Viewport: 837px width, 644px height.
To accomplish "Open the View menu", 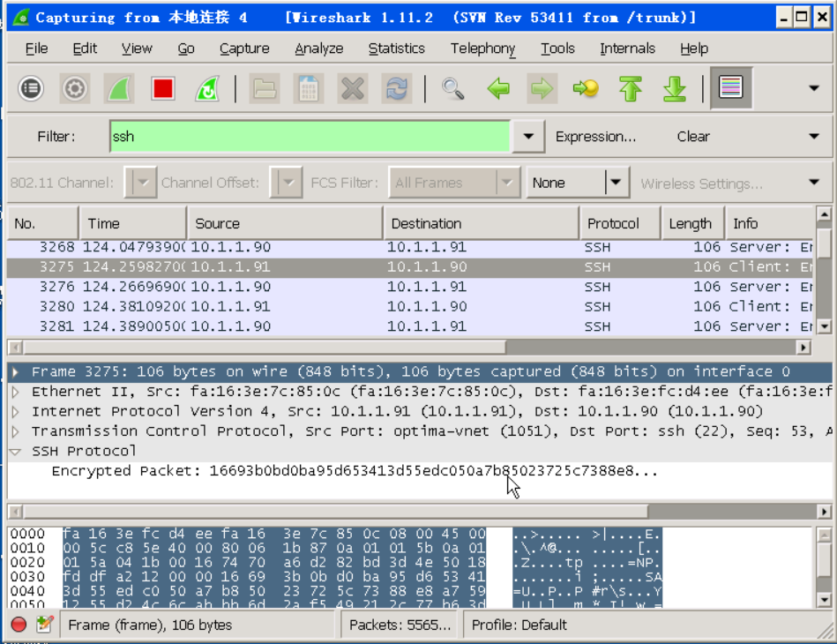I will pyautogui.click(x=137, y=49).
